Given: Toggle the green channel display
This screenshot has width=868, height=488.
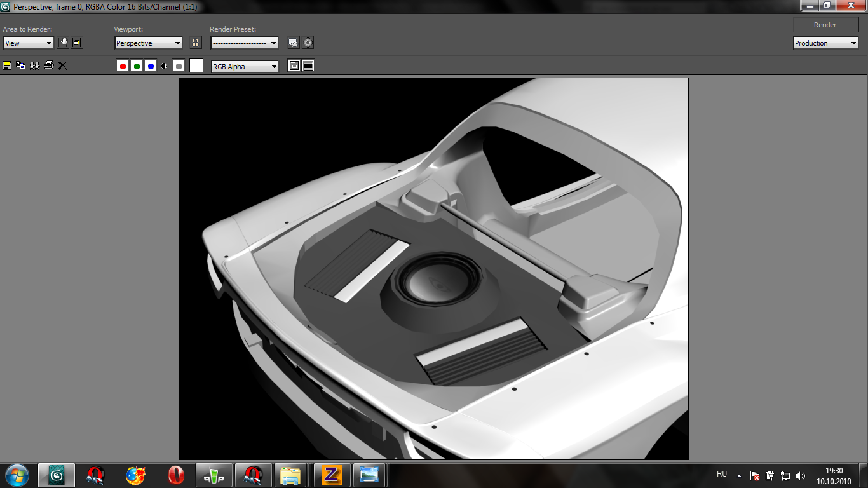Looking at the screenshot, I should click(x=137, y=66).
